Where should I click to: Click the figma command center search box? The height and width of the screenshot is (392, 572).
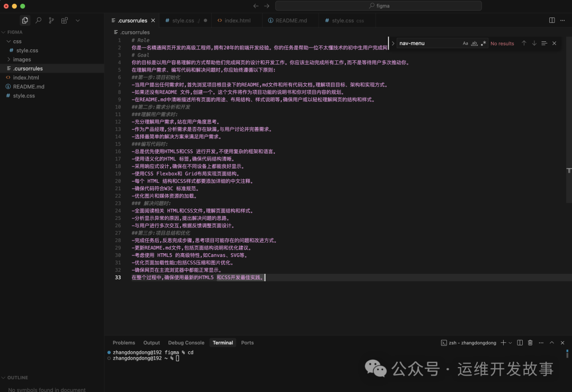378,6
